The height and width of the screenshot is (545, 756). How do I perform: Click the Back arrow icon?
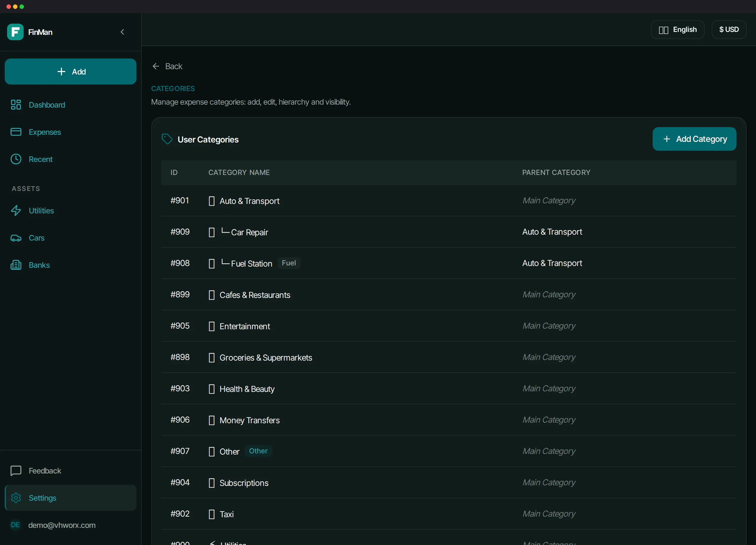click(x=156, y=66)
